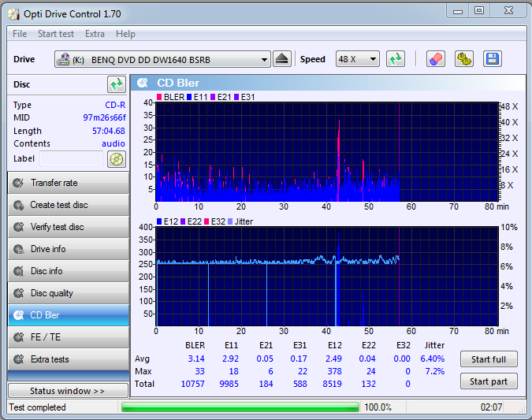Click the floppy disk save icon
This screenshot has height=420, width=532.
tap(493, 59)
